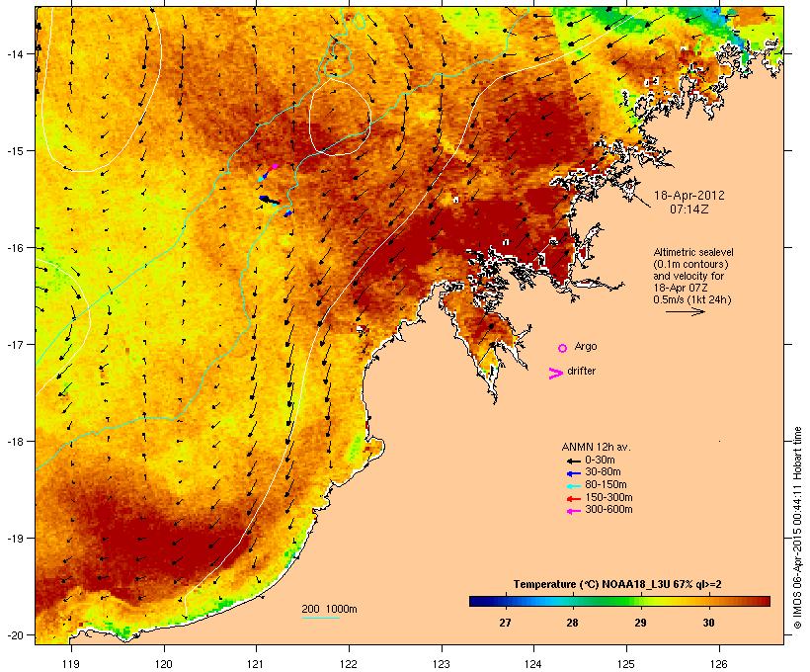Screen dimensions: 810x672
Task: Click the 'ANMN 12h av.' legend heading
Action: point(596,447)
